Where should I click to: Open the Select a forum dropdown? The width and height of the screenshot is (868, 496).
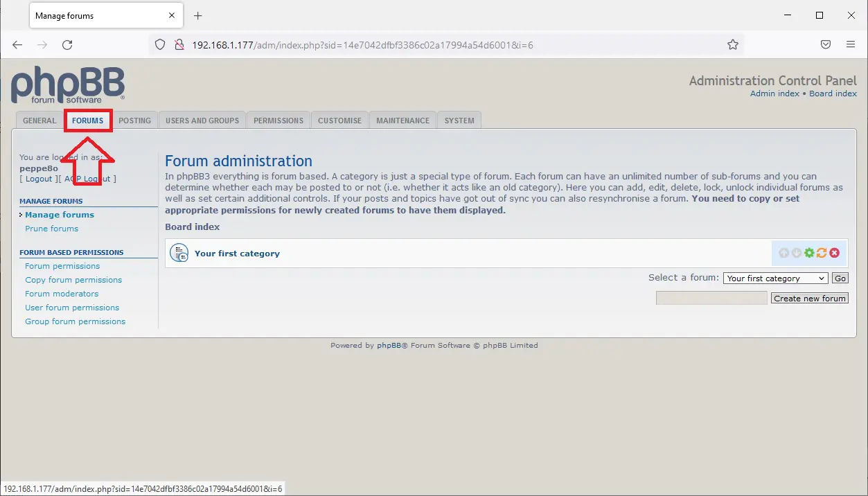coord(776,278)
